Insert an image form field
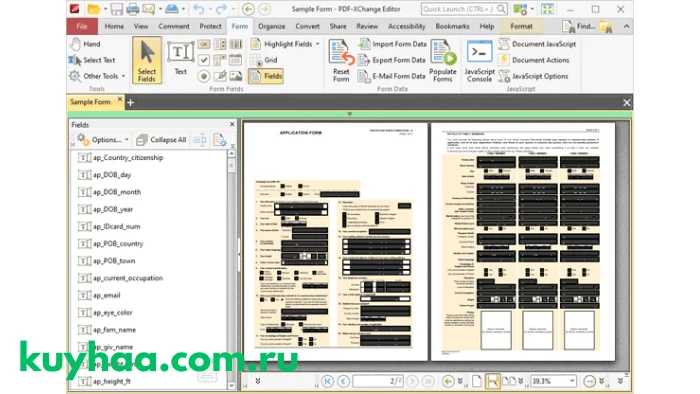This screenshot has width=700, height=394. tap(236, 76)
